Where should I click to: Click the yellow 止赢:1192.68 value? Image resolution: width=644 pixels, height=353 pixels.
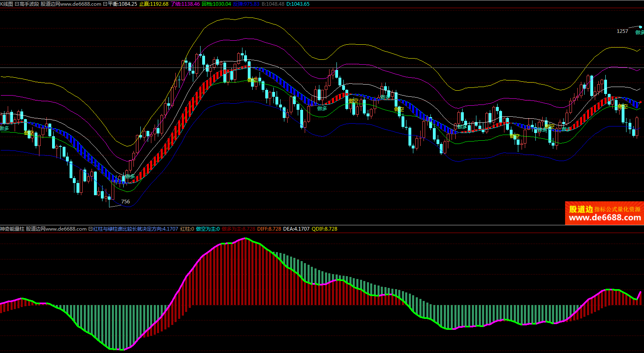click(x=154, y=4)
